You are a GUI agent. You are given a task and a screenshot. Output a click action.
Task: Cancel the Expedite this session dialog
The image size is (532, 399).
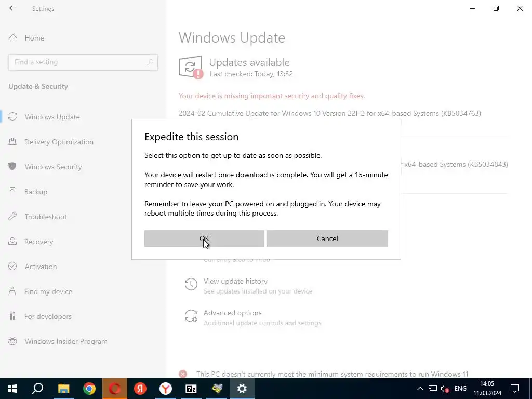pyautogui.click(x=327, y=238)
